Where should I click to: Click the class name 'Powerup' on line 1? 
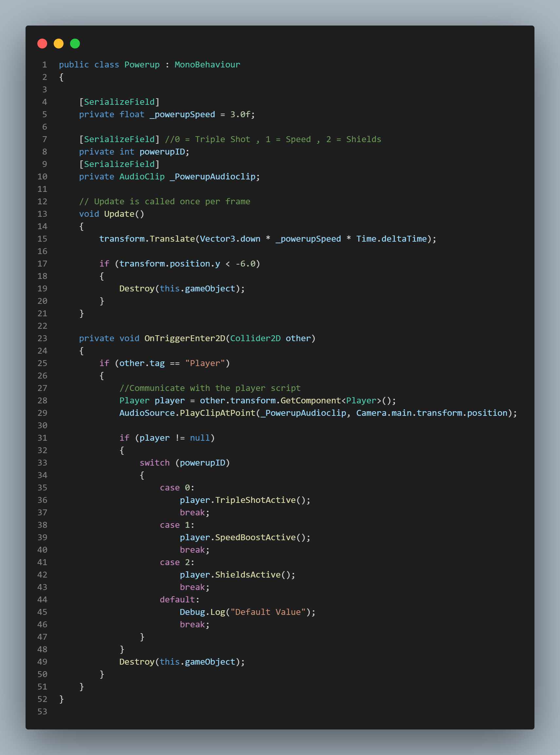coord(142,65)
